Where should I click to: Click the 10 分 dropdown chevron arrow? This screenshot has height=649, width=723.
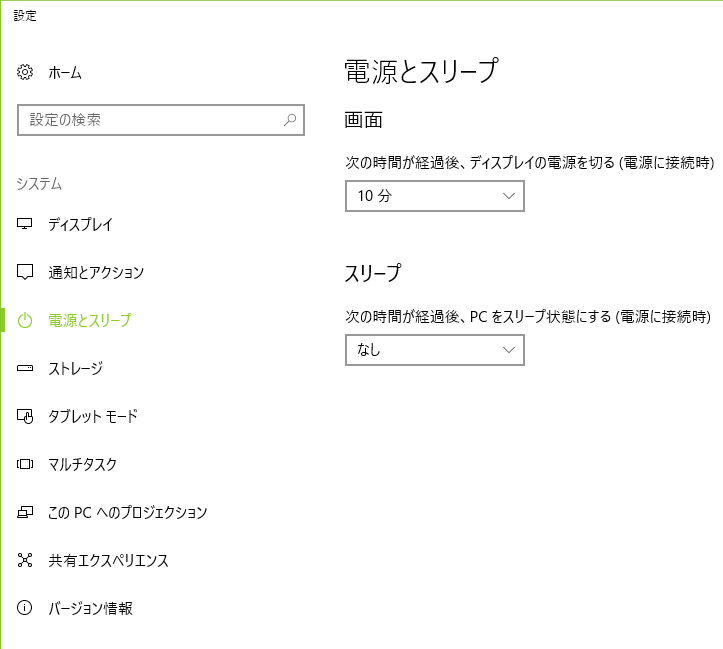[509, 196]
